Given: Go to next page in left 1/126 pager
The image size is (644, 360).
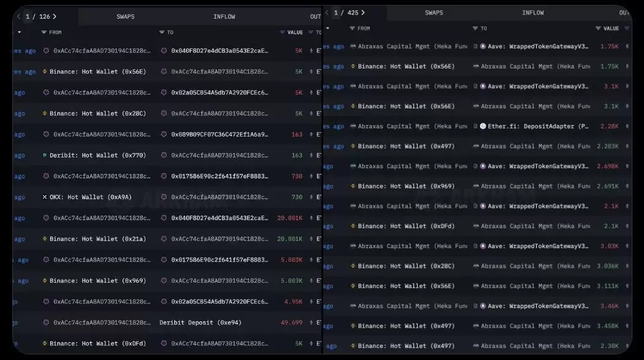Looking at the screenshot, I should [x=54, y=17].
